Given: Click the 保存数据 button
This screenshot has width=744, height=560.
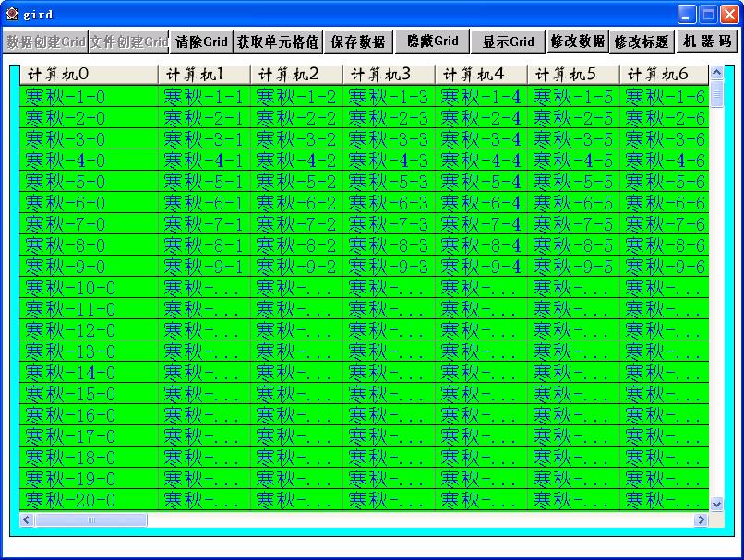Looking at the screenshot, I should 358,42.
